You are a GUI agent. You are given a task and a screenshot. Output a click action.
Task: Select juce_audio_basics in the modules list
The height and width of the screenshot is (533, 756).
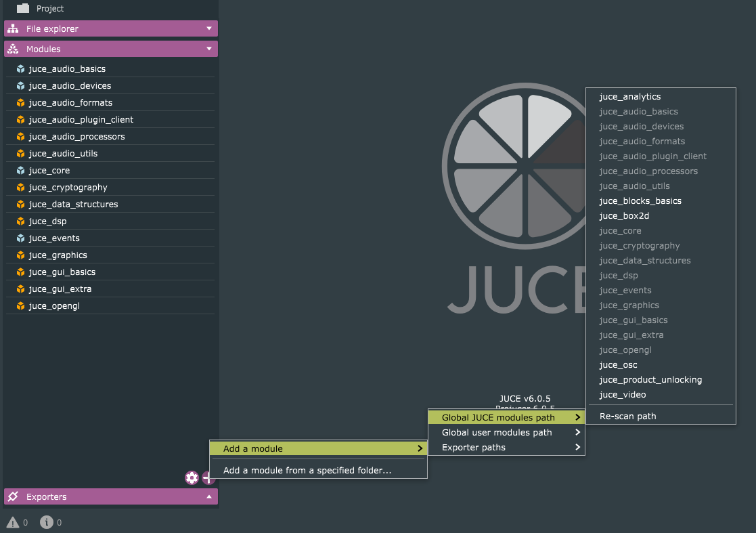click(x=110, y=69)
